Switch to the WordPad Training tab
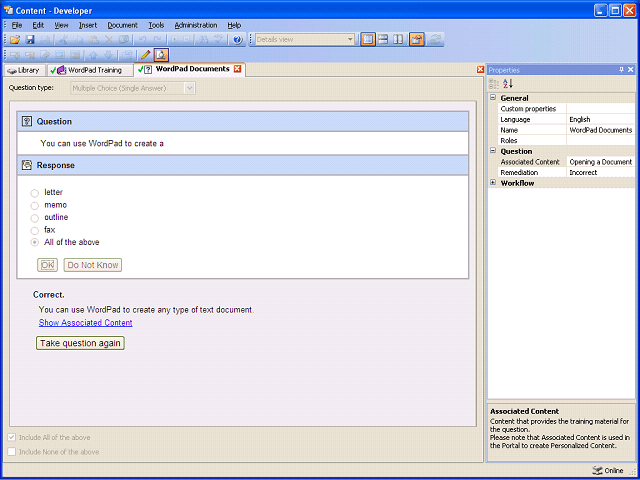Screen dimensions: 640x480 click(90, 71)
